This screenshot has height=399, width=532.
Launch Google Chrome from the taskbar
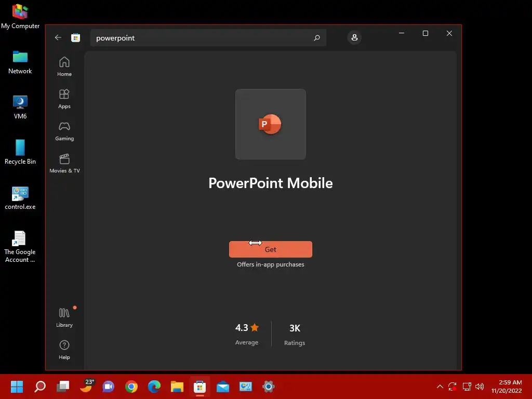pos(131,387)
